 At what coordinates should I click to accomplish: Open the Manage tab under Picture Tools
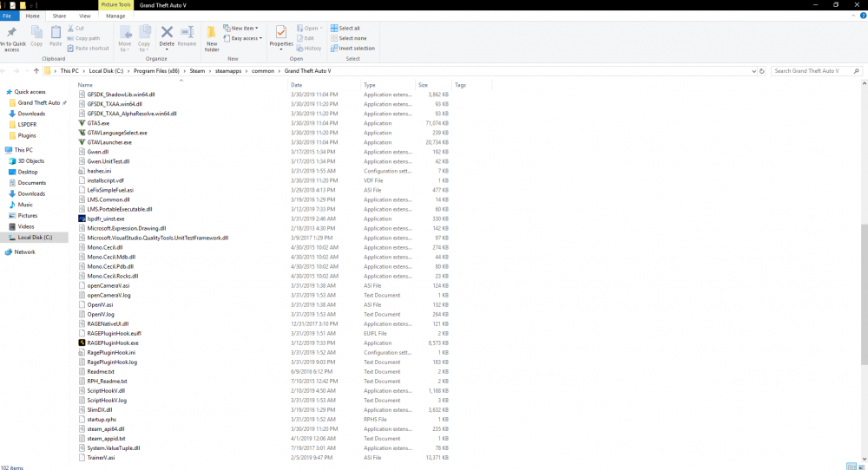coord(115,16)
